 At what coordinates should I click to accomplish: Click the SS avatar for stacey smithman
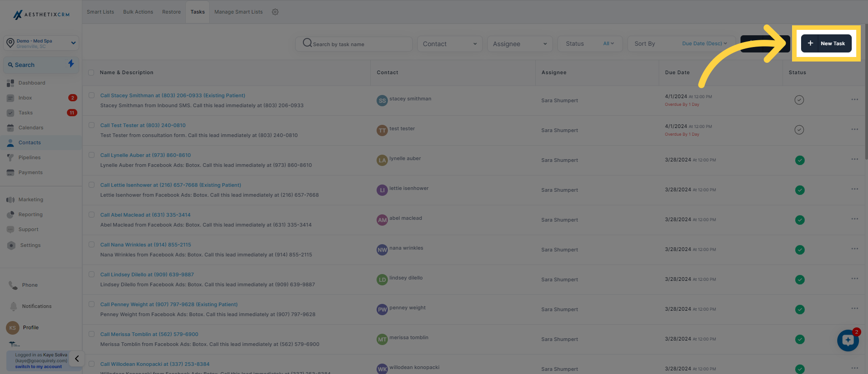(382, 100)
